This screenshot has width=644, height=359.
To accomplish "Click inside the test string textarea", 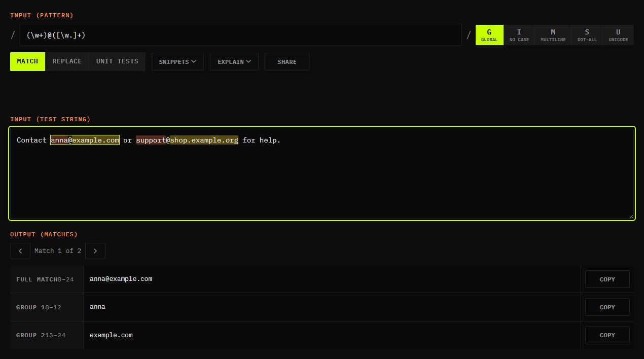I will (322, 173).
